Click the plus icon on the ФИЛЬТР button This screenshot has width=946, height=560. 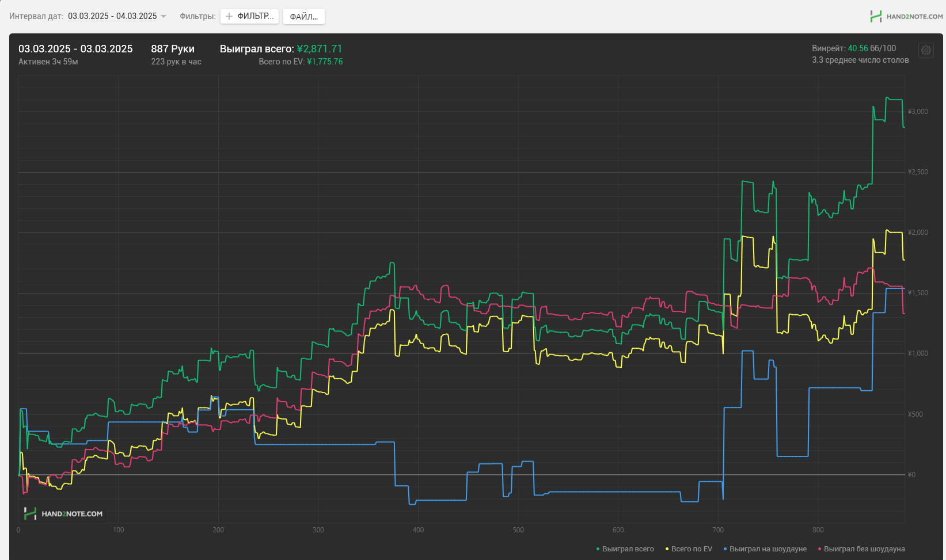[229, 16]
